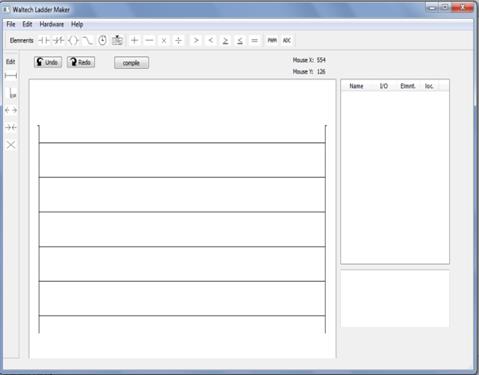Select the normally open contact element

pyautogui.click(x=44, y=41)
